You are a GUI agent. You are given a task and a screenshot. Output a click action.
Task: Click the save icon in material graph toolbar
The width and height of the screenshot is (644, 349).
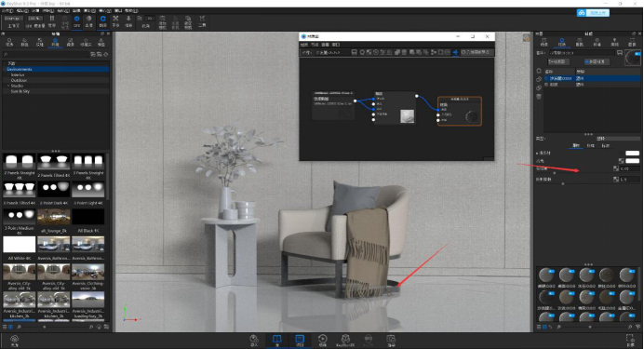tap(354, 52)
